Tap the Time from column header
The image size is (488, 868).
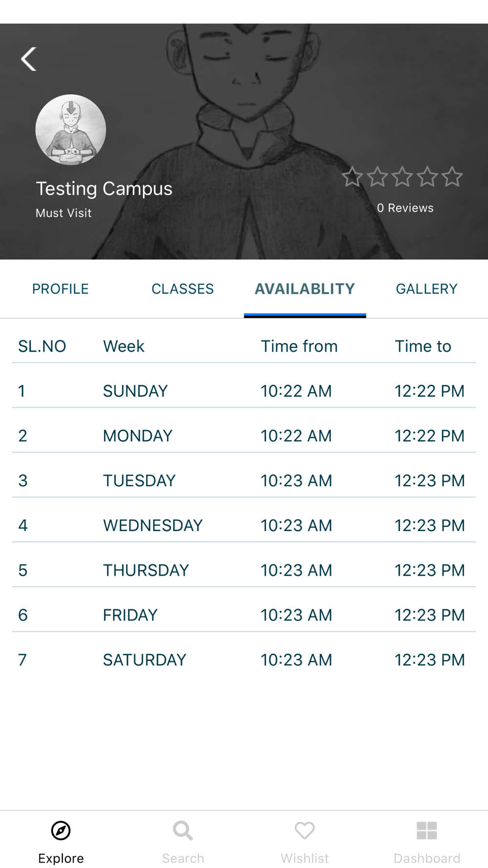point(299,346)
